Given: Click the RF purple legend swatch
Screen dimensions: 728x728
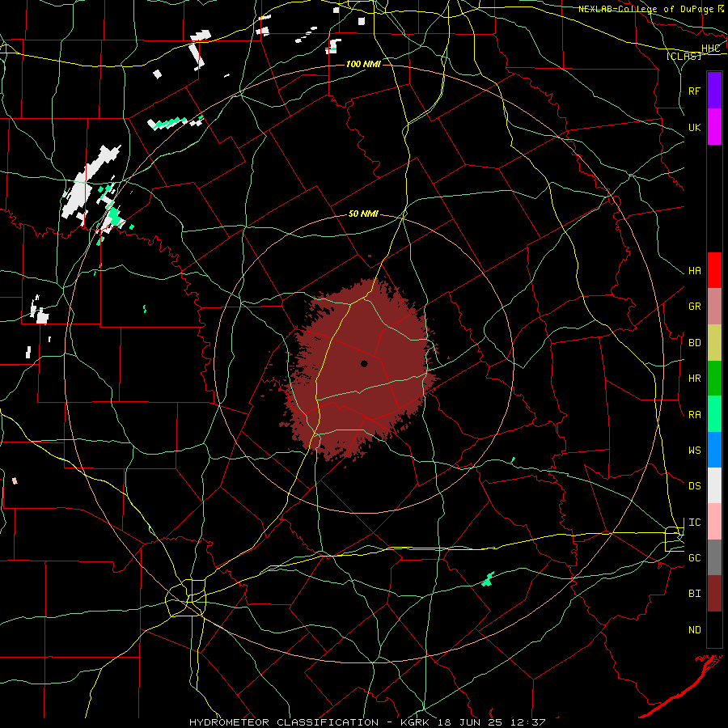Looking at the screenshot, I should pos(714,91).
